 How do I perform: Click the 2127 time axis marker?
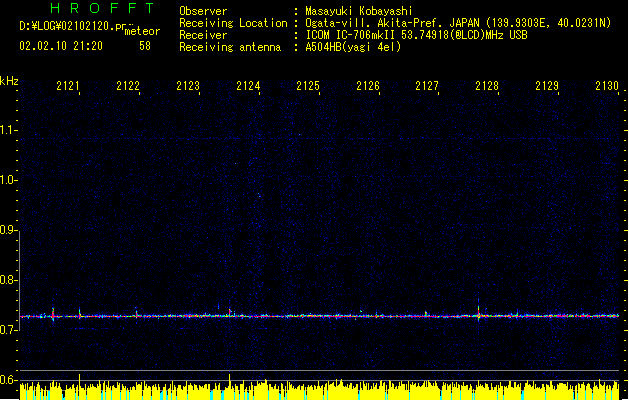(x=427, y=85)
